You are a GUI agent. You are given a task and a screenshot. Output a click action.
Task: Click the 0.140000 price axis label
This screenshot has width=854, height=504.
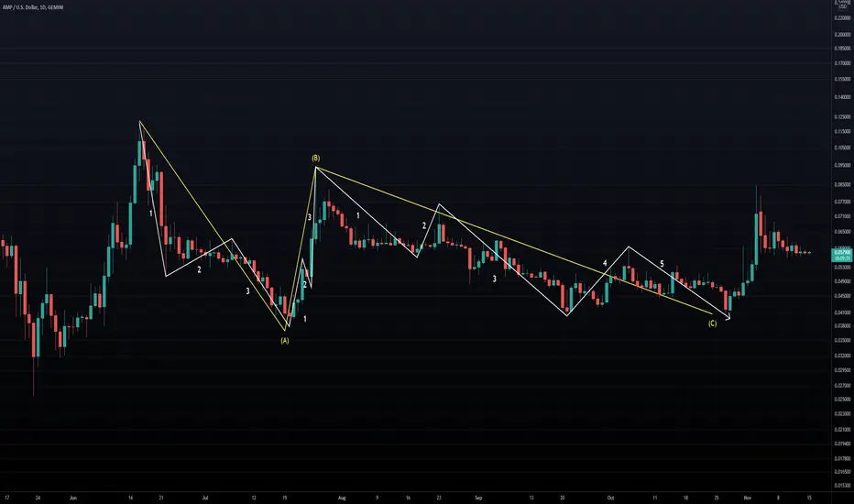(x=843, y=97)
